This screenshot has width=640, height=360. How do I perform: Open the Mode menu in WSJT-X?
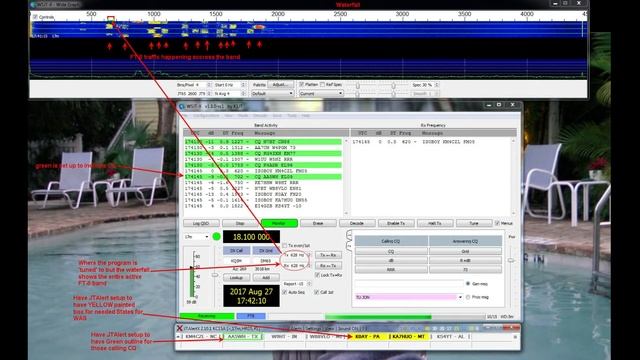click(243, 116)
